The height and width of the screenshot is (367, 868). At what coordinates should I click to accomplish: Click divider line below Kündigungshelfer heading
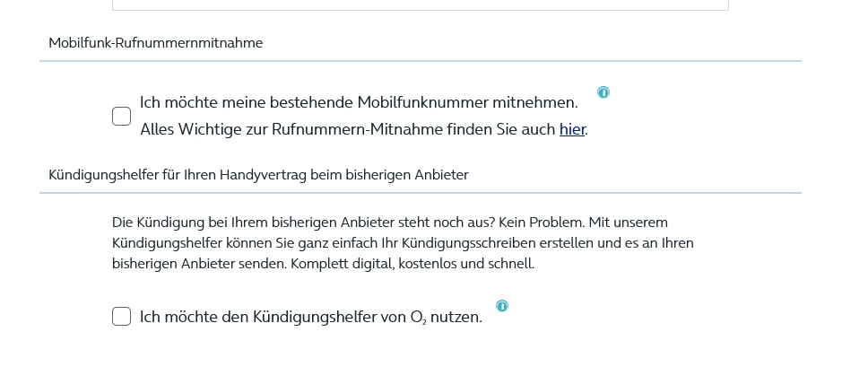point(420,193)
